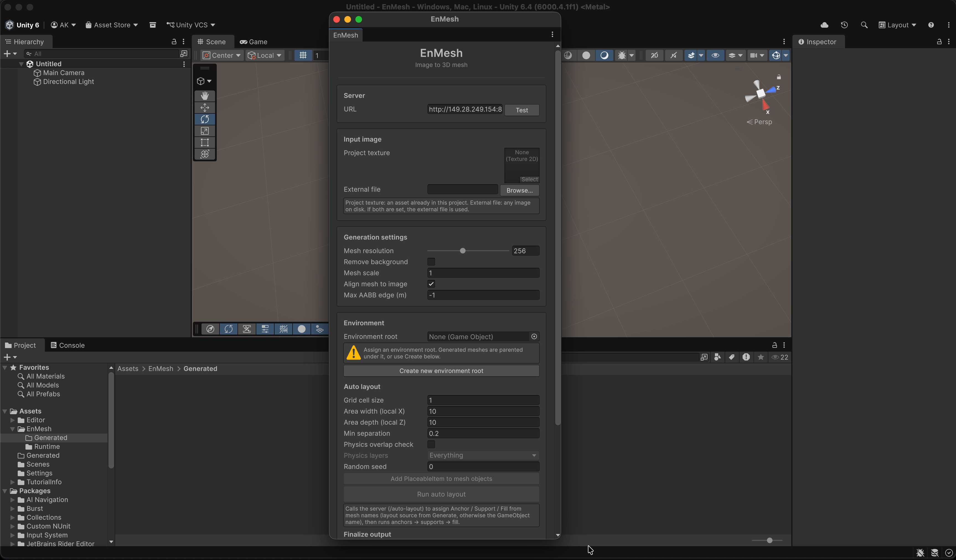Screen dimensions: 956x560
Task: Select the Rect transform tool
Action: [x=205, y=142]
